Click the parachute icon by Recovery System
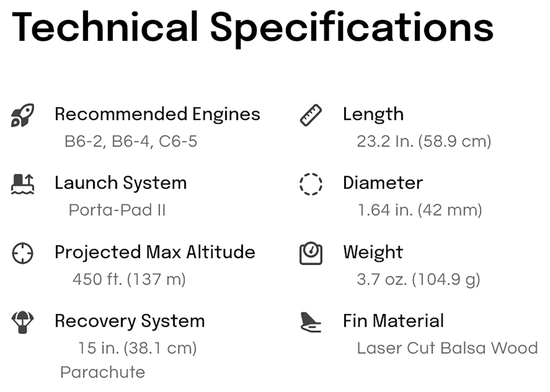 pos(23,322)
